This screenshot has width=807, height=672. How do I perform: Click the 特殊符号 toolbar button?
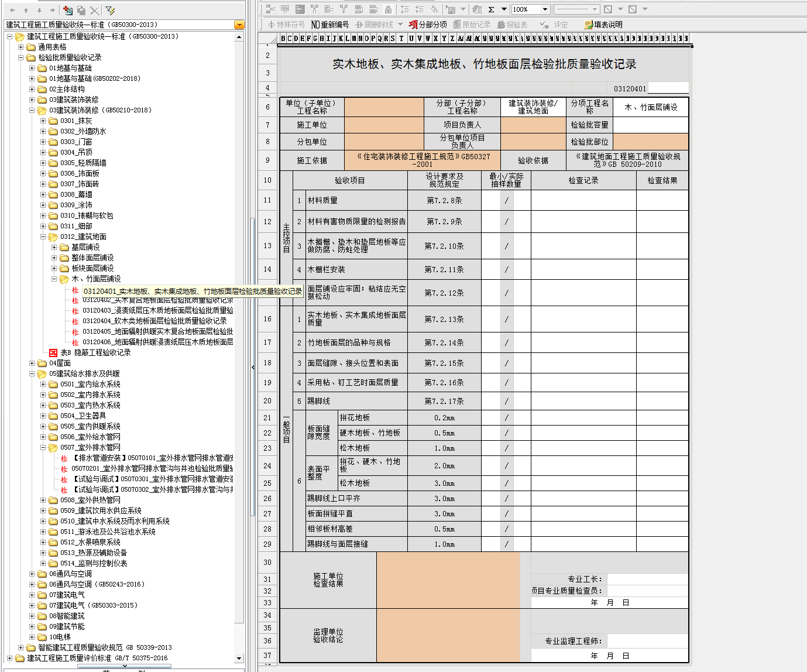[286, 25]
